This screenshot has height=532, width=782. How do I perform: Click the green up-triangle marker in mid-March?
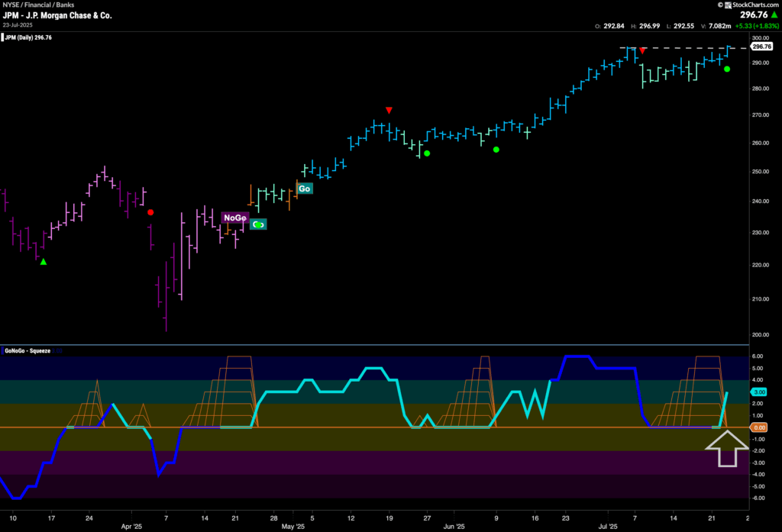(x=44, y=262)
